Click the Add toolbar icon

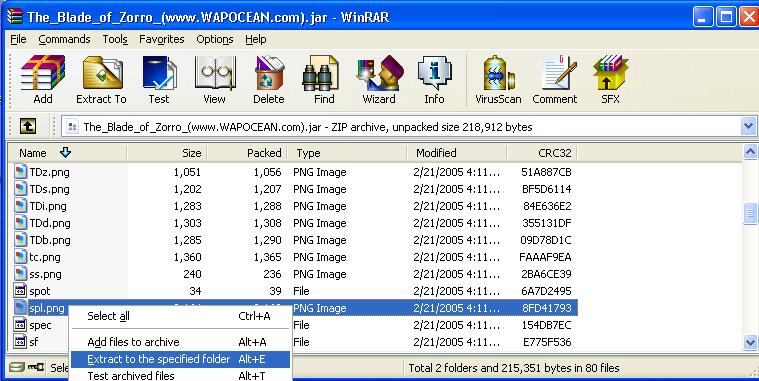(43, 79)
